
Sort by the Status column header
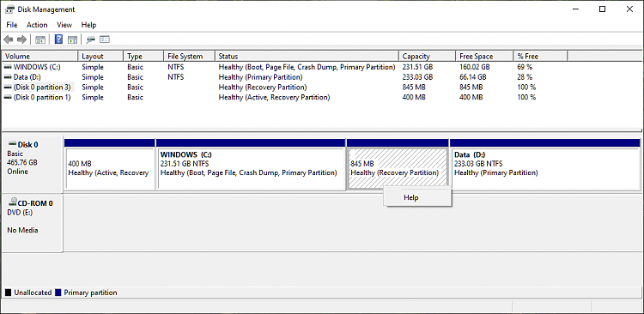(307, 57)
